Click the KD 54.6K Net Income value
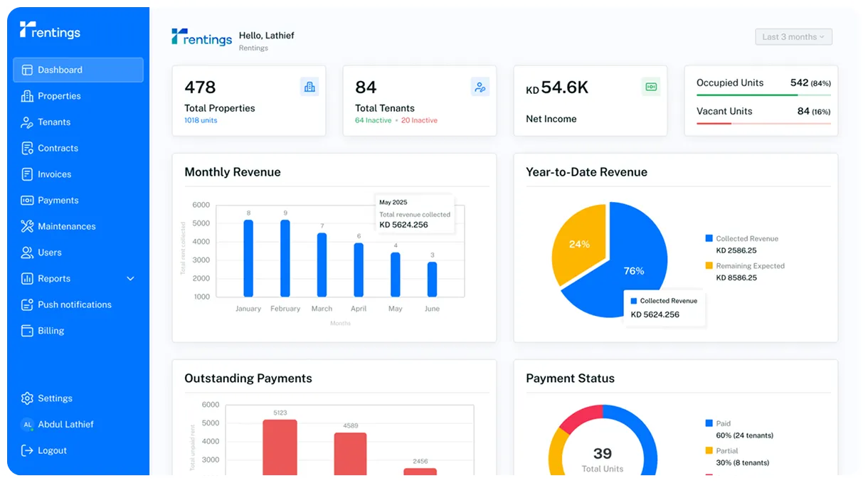Viewport: 868px width, 483px height. [557, 87]
